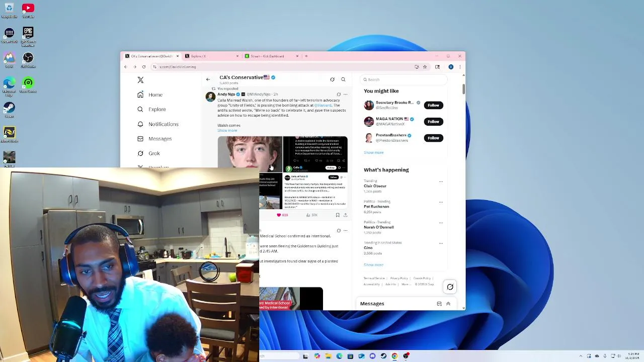Open YouTube desktop shortcut
The width and height of the screenshot is (644, 362).
click(x=28, y=10)
